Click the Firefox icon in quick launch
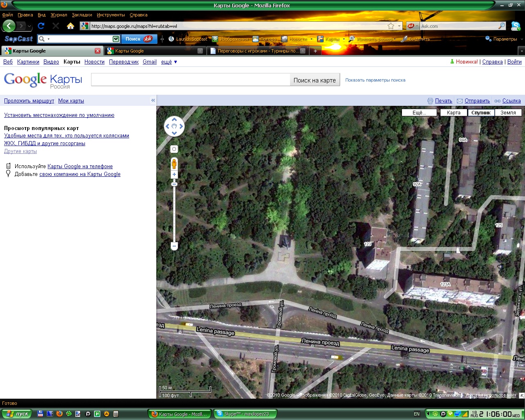Viewport: 525px width, 420px height. point(59,414)
